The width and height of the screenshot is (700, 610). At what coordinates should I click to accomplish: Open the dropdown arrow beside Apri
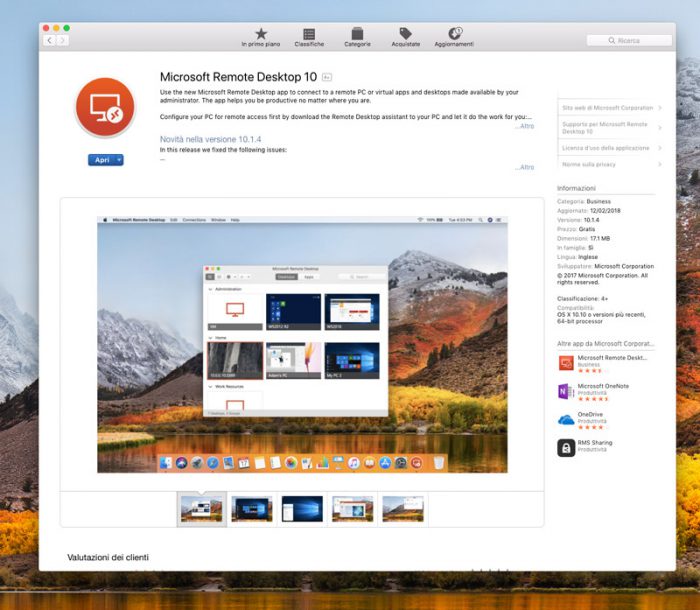[119, 160]
